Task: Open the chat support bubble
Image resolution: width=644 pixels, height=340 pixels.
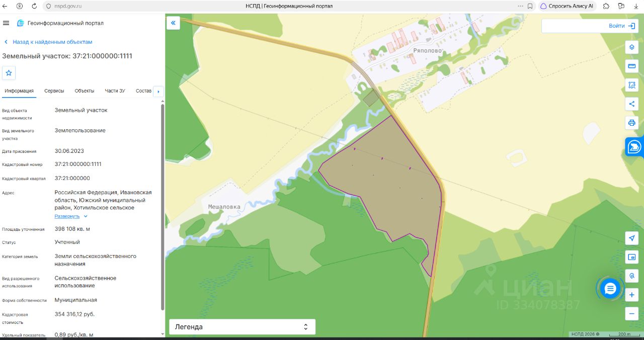Action: point(610,288)
